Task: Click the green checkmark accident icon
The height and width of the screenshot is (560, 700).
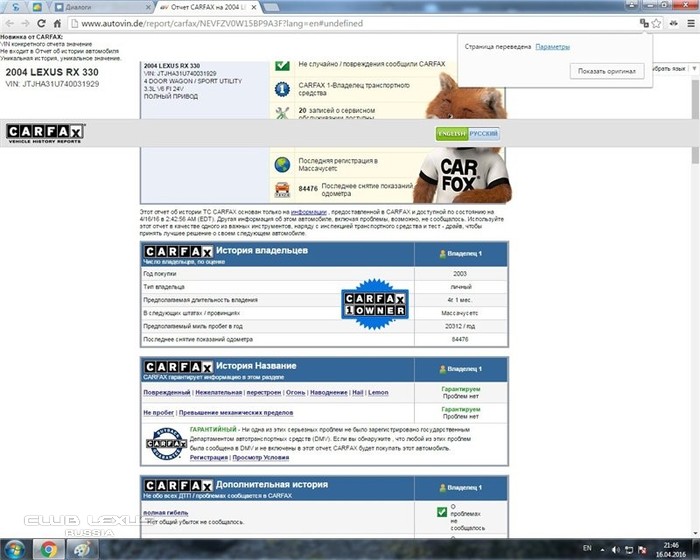Action: click(282, 65)
